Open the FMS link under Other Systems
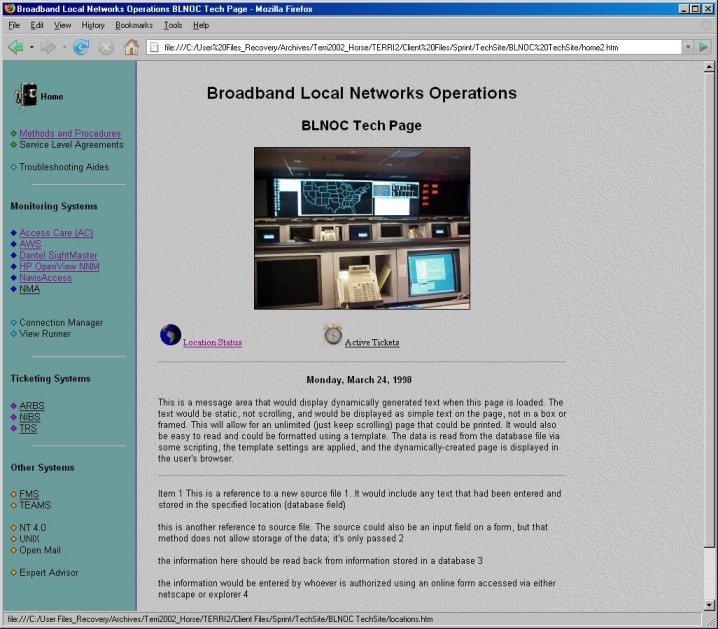Screen dimensions: 718x629 tap(29, 494)
